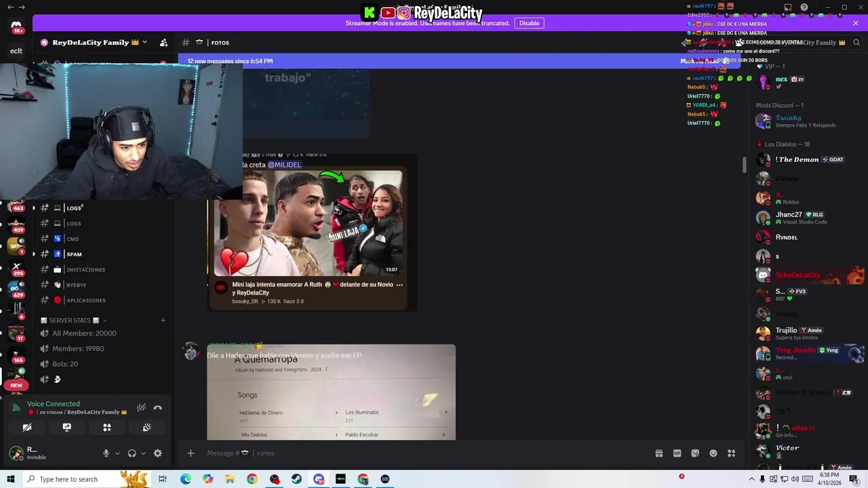
Task: Join the Members: 19980 voice channel
Action: tap(102, 348)
